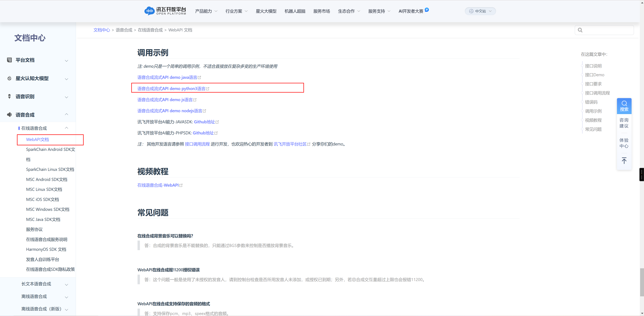Screen dimensions: 644x316
Task: Open the 中文站 language dropdown
Action: [480, 11]
